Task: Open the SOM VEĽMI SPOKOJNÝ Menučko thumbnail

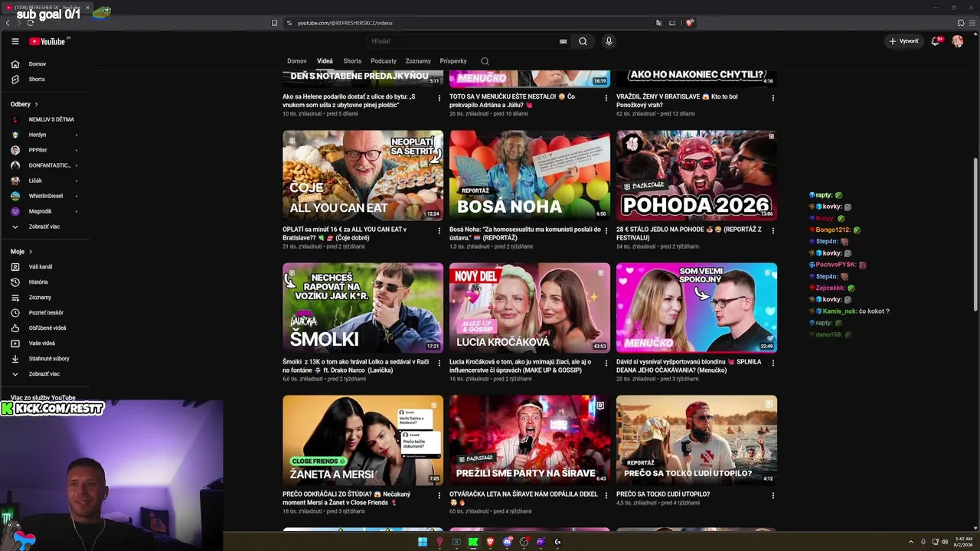Action: pyautogui.click(x=697, y=308)
